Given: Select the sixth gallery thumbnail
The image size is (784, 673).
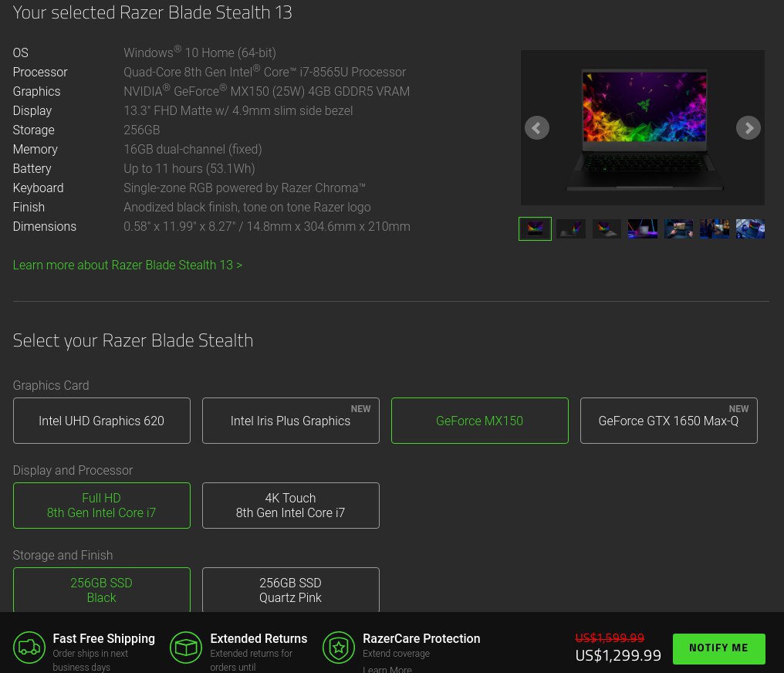Looking at the screenshot, I should (x=714, y=228).
